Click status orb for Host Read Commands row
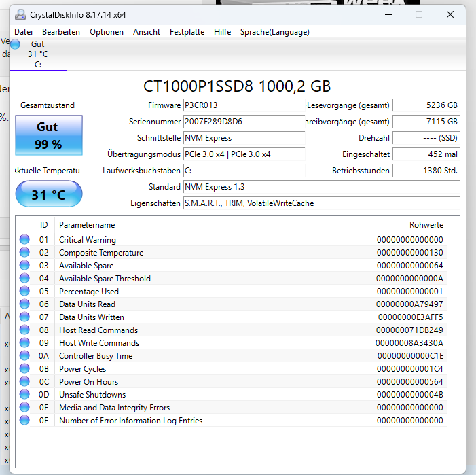 coord(24,330)
